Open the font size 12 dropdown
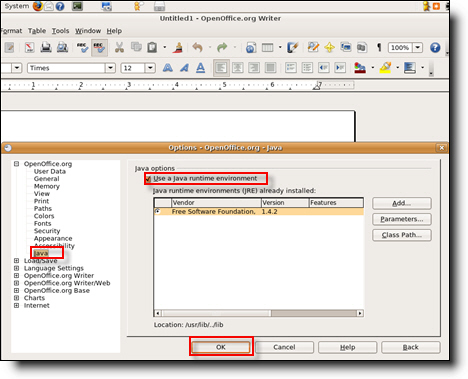 (150, 68)
